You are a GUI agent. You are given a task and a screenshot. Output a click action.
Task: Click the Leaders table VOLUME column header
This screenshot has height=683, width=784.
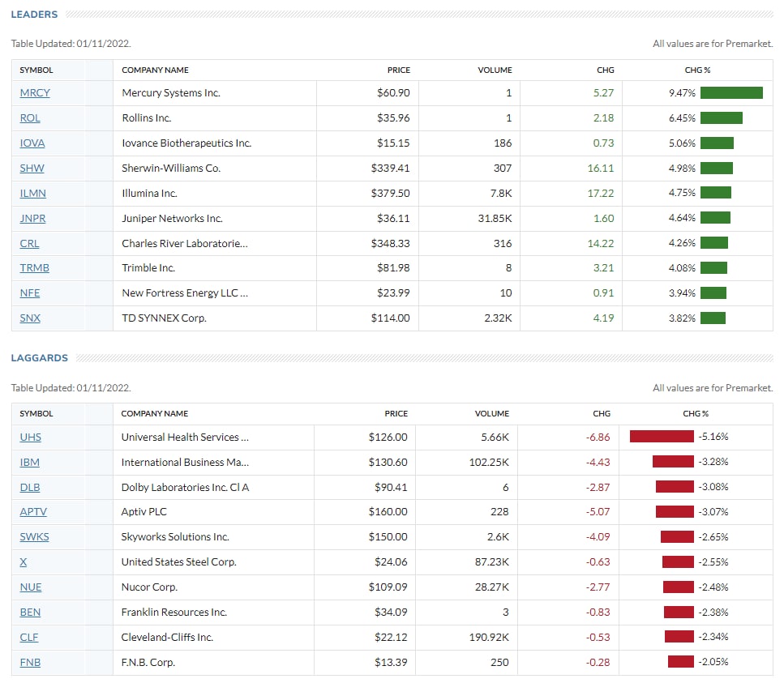click(495, 70)
